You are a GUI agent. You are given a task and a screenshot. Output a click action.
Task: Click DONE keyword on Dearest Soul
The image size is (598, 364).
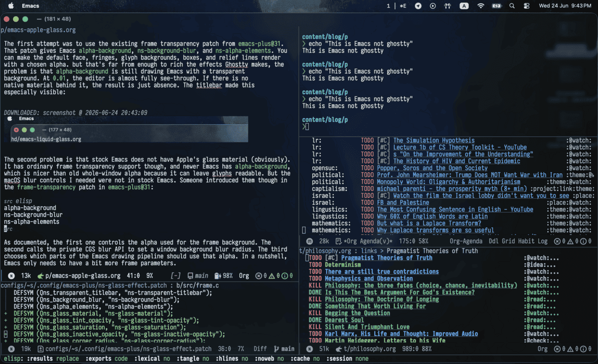point(315,320)
